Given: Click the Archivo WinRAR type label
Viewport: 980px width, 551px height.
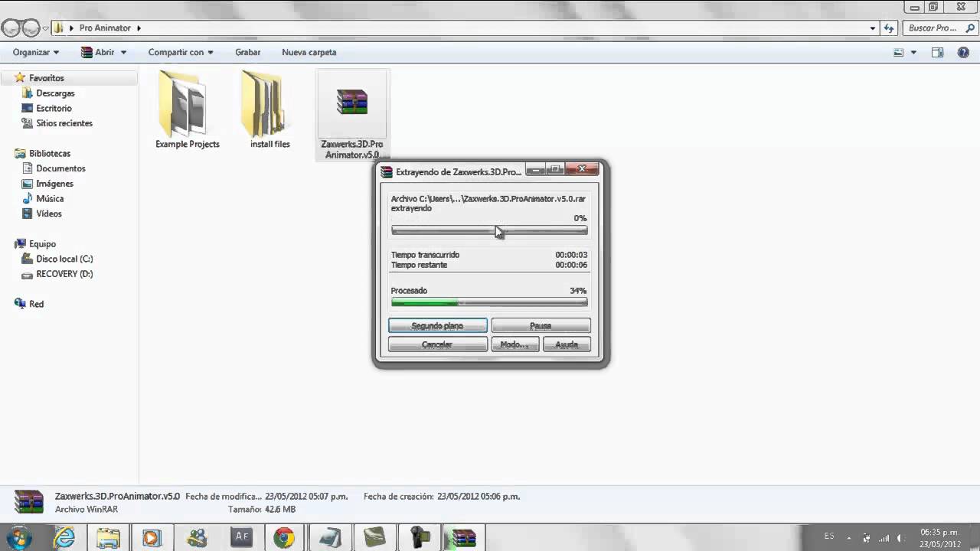Looking at the screenshot, I should click(x=85, y=509).
